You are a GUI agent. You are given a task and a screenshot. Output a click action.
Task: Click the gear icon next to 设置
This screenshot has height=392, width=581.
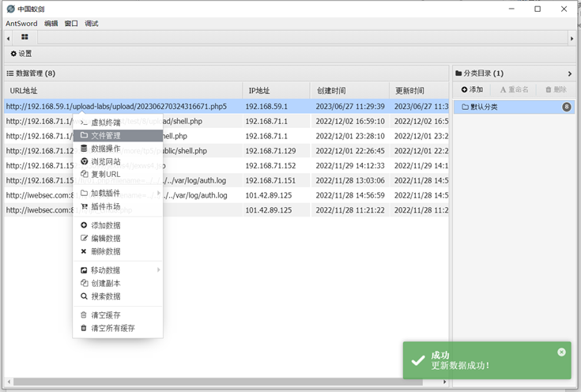coord(13,54)
